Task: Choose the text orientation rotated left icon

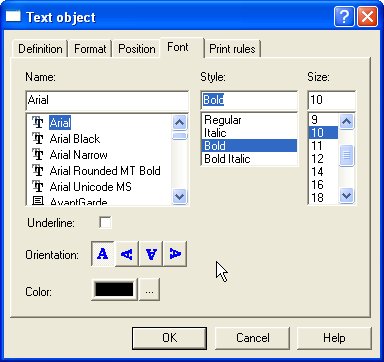Action: point(127,254)
